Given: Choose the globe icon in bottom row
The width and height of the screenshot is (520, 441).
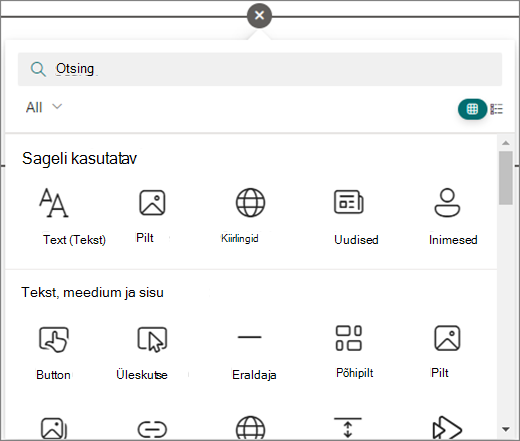Looking at the screenshot, I should click(x=250, y=428).
